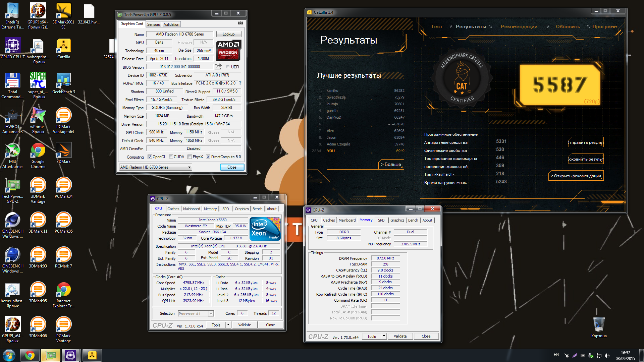The width and height of the screenshot is (644, 362).
Task: Click the GPU Name field in GPU-Z
Action: pos(179,34)
